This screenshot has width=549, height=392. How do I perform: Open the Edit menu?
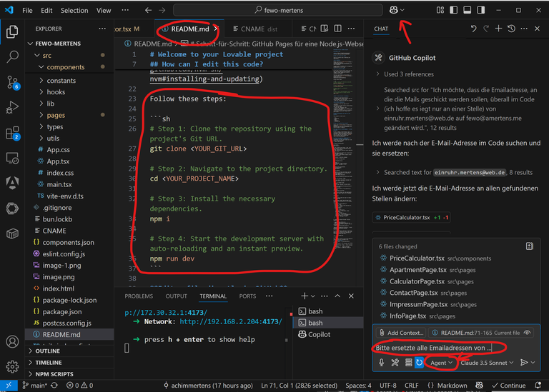46,11
